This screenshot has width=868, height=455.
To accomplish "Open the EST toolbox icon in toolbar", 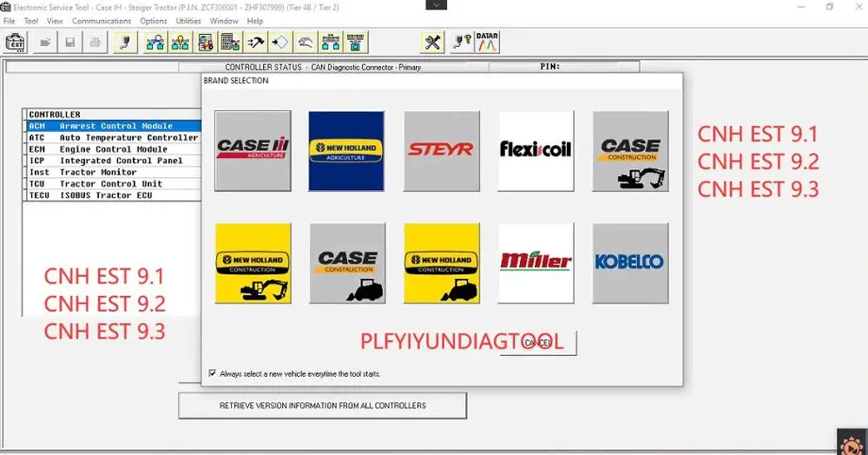I will point(16,43).
